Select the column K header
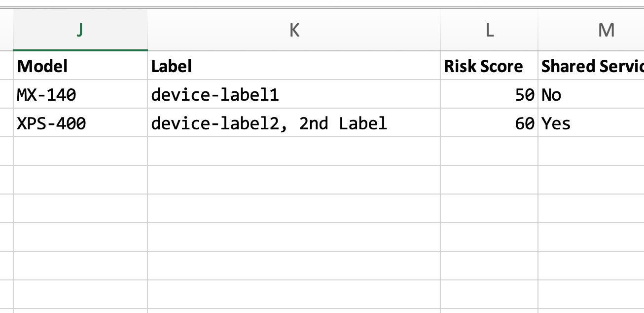The height and width of the screenshot is (313, 644). (x=293, y=31)
